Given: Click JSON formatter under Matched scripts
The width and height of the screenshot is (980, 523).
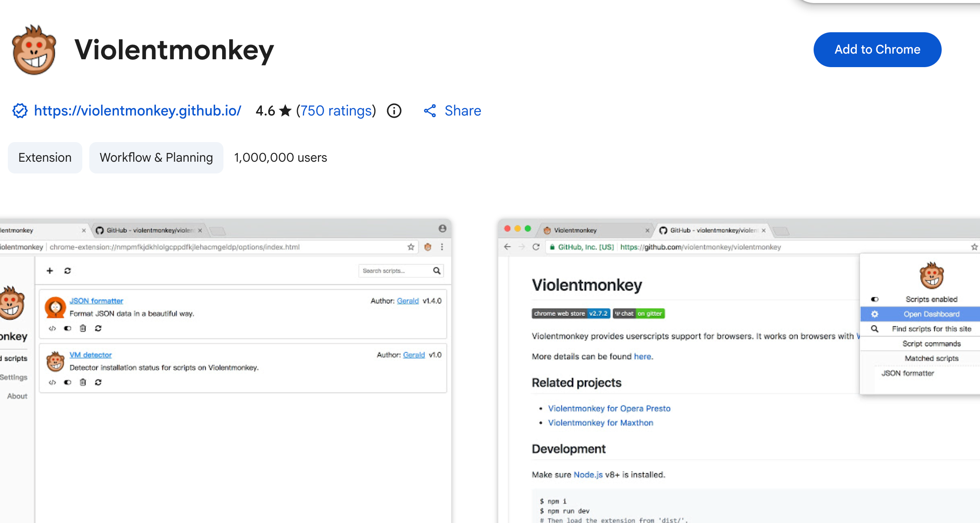Looking at the screenshot, I should [907, 373].
